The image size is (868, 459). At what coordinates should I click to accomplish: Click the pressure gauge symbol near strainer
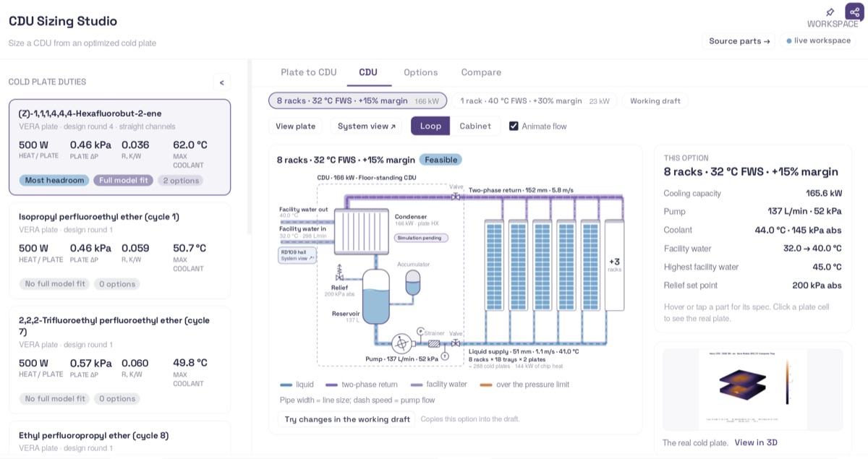[422, 331]
